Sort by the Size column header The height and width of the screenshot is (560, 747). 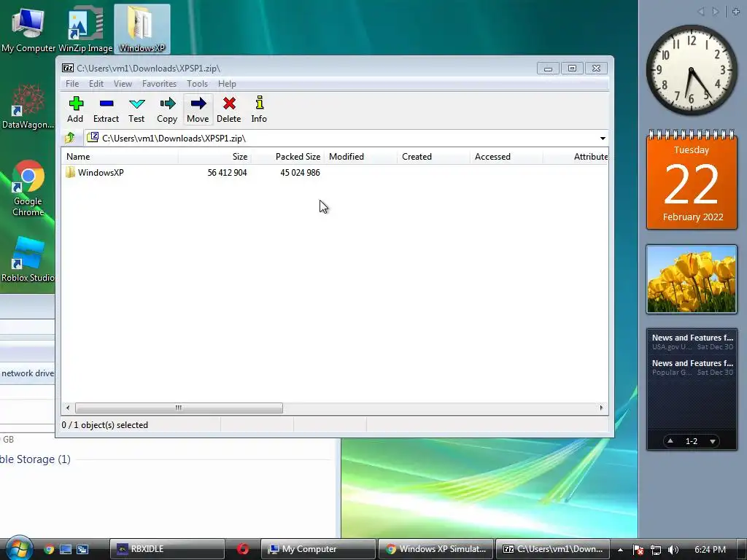[215, 157]
